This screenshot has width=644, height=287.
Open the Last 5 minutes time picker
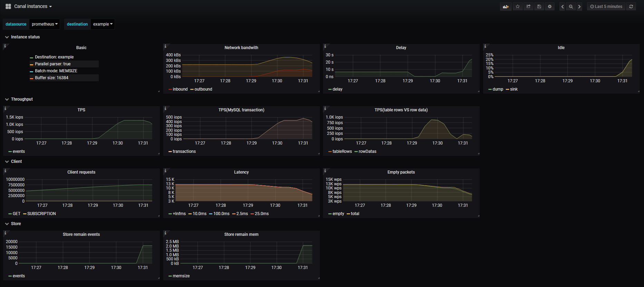606,7
